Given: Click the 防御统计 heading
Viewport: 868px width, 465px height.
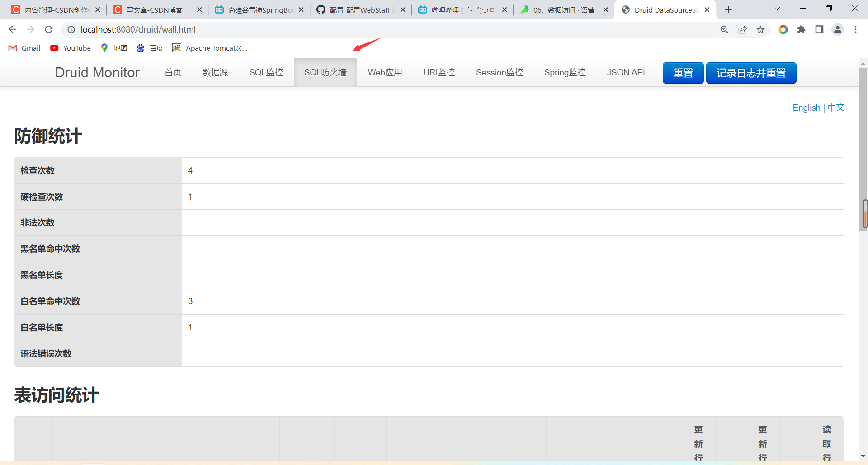Looking at the screenshot, I should [x=48, y=136].
